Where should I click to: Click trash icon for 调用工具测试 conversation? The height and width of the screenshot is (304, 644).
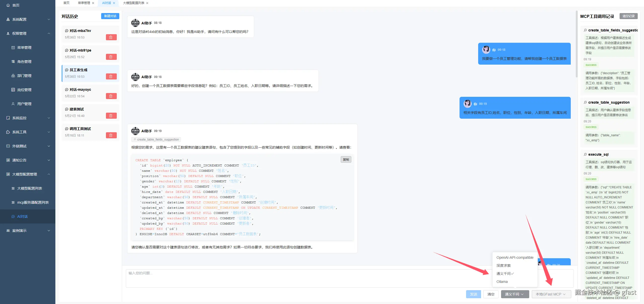111,135
